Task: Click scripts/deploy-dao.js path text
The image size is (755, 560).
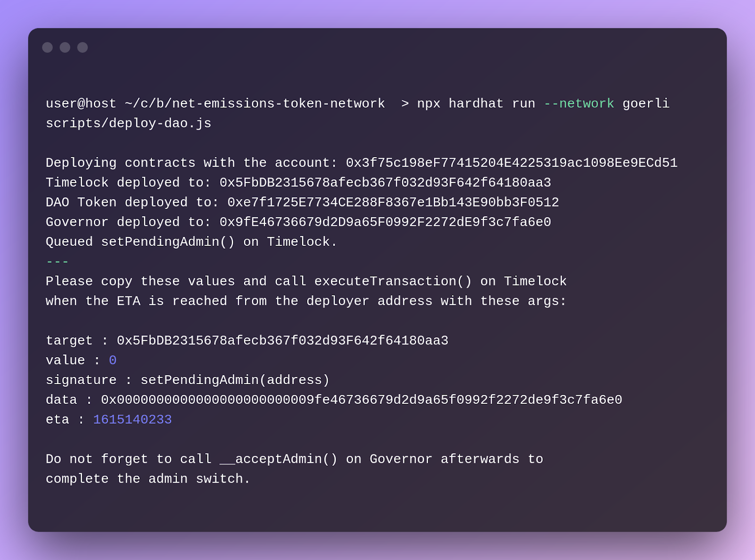Action: click(128, 124)
